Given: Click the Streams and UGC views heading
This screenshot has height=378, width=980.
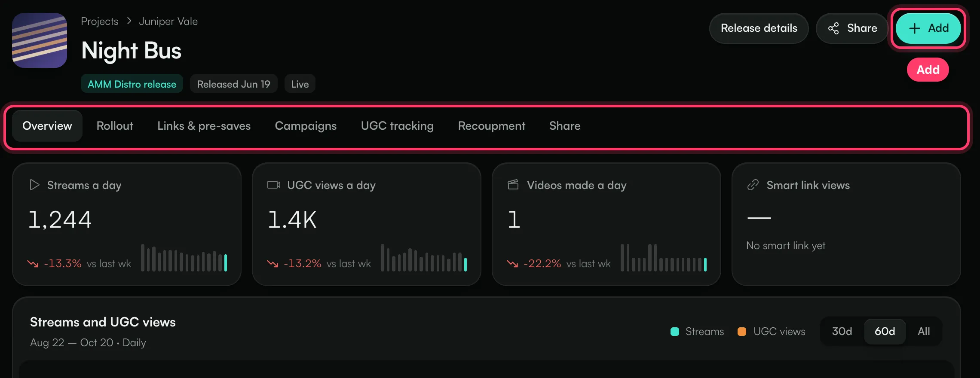Looking at the screenshot, I should coord(103,322).
